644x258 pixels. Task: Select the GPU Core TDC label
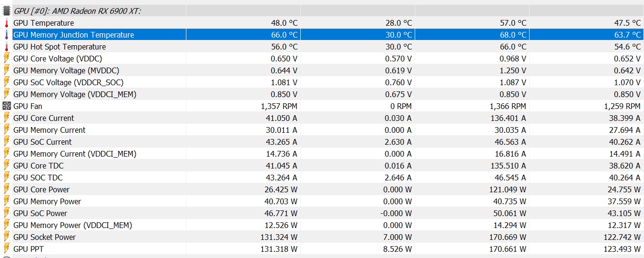click(x=38, y=166)
